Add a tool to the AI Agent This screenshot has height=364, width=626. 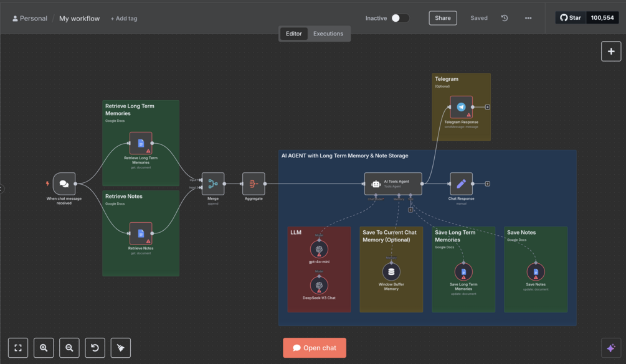pos(410,210)
